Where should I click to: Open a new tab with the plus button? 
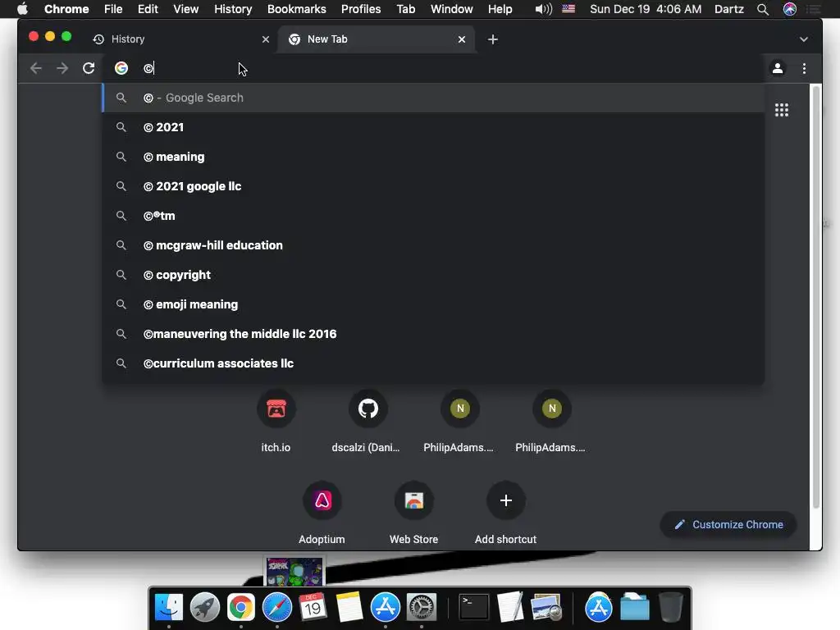[493, 39]
